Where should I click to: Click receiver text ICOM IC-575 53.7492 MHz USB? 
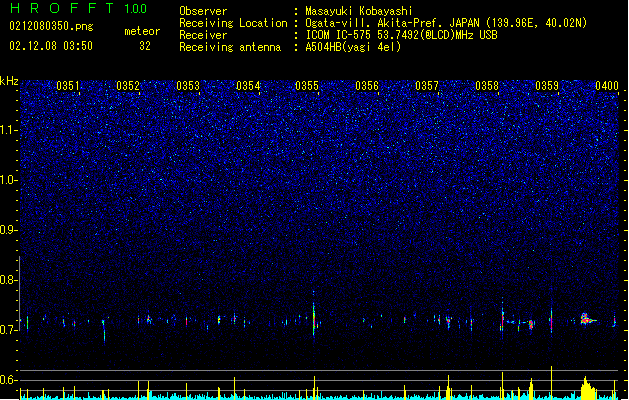[401, 35]
